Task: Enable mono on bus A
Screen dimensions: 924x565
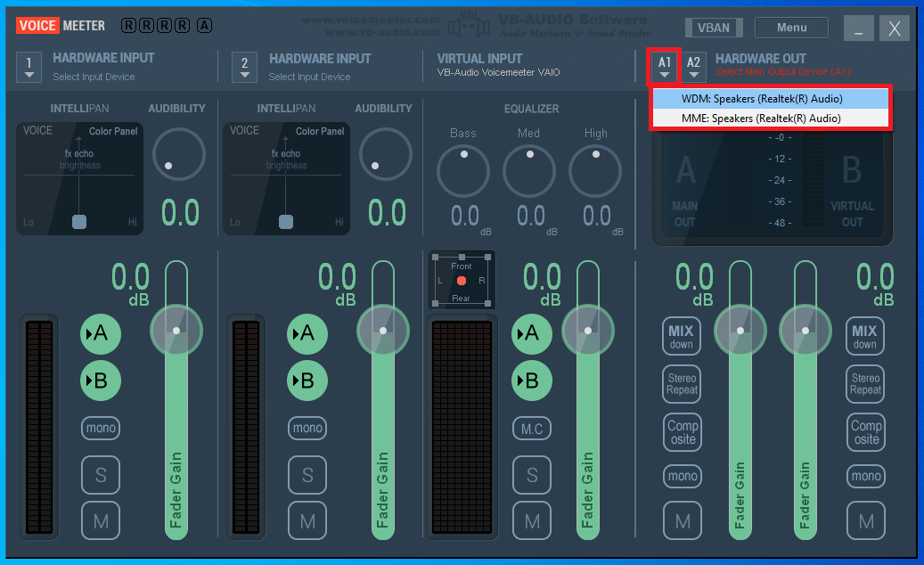Action: pyautogui.click(x=683, y=476)
